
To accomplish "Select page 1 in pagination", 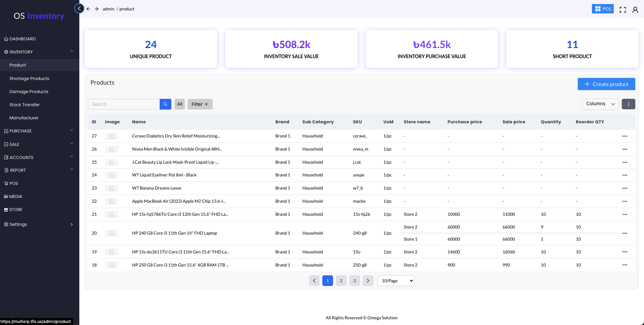I will (x=328, y=281).
